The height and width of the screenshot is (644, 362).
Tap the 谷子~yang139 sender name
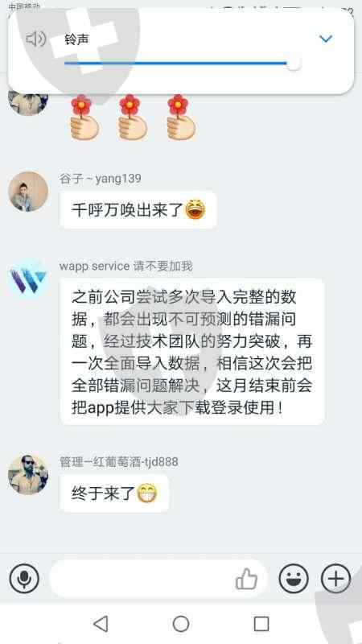tap(101, 179)
